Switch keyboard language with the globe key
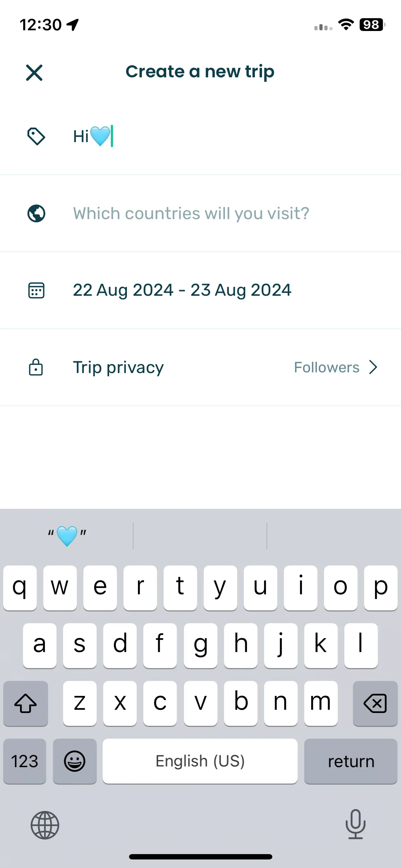Viewport: 401px width, 868px height. (45, 825)
